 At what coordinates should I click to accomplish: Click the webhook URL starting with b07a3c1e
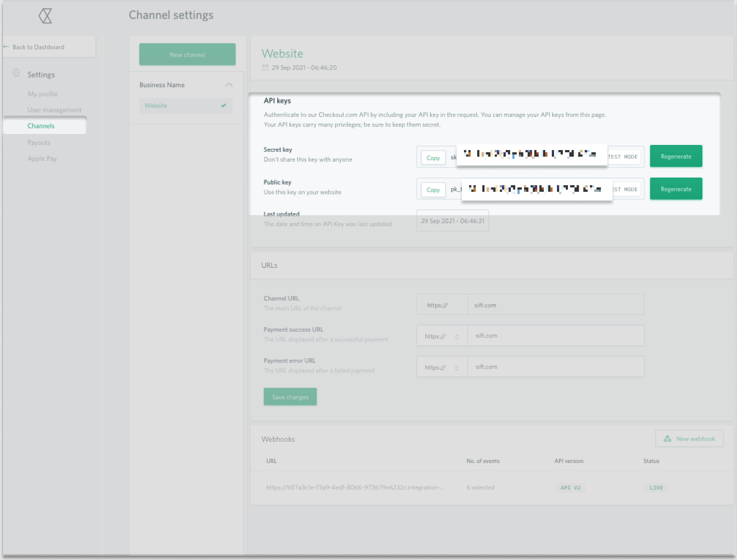click(x=355, y=487)
